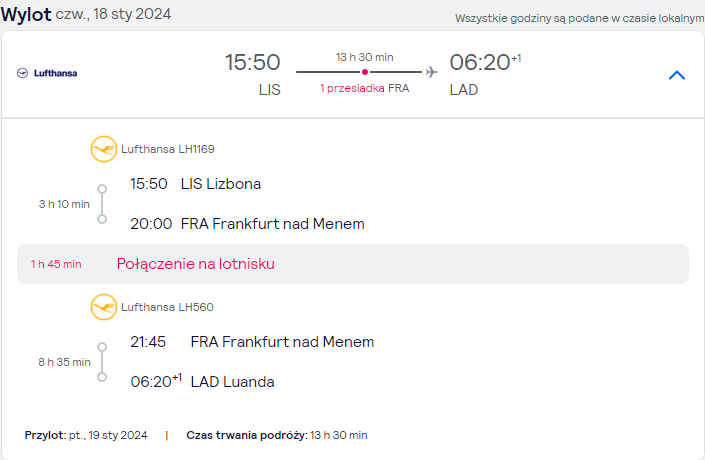
Task: Click the Lufthansa LH1169 flight number text
Action: click(x=168, y=149)
